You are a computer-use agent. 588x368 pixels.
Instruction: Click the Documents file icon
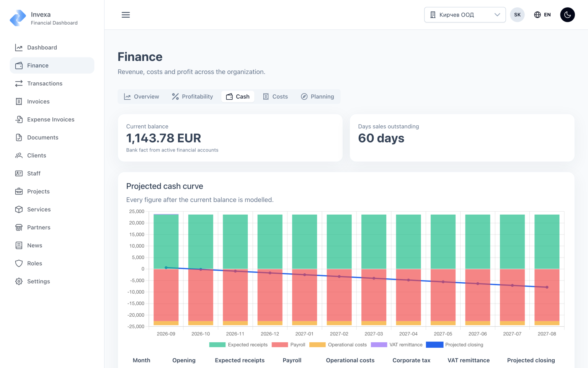coord(19,138)
